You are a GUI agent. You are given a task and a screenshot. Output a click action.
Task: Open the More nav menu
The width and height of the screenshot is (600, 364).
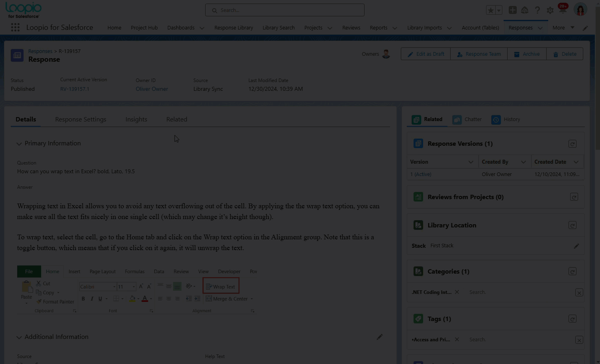pyautogui.click(x=563, y=27)
